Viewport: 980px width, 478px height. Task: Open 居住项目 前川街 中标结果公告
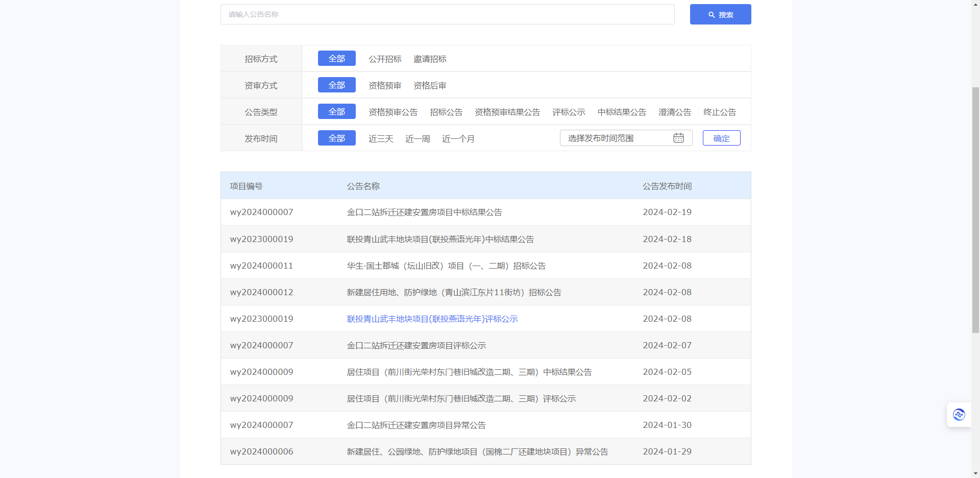470,372
